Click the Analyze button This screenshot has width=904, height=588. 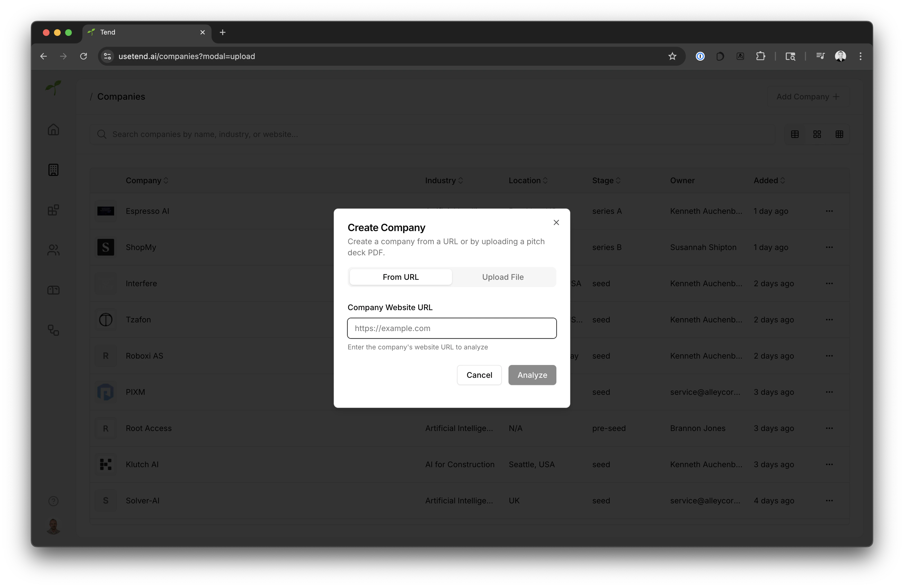(x=532, y=375)
